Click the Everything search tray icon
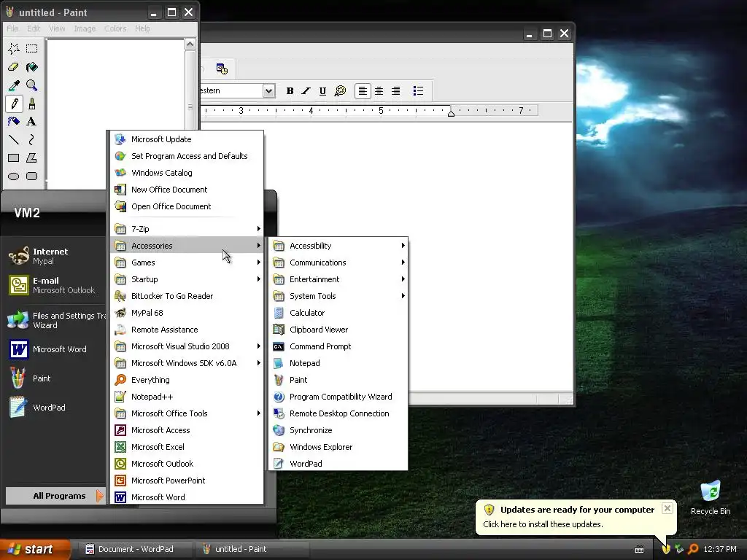The width and height of the screenshot is (747, 560). (x=693, y=549)
